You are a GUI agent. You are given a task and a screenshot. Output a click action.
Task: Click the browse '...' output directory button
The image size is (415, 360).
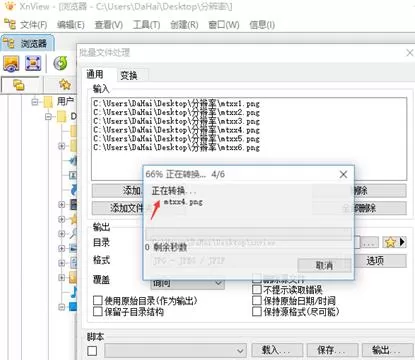click(x=369, y=242)
